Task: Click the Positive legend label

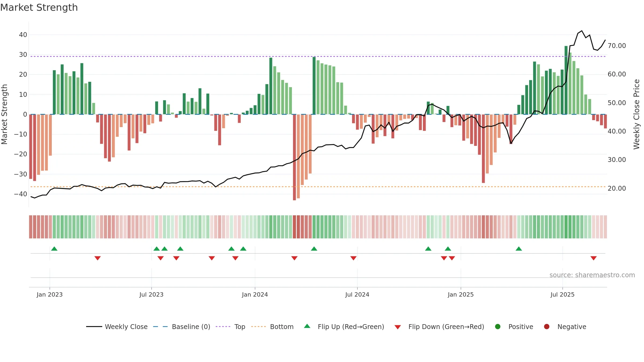Action: [x=521, y=327]
